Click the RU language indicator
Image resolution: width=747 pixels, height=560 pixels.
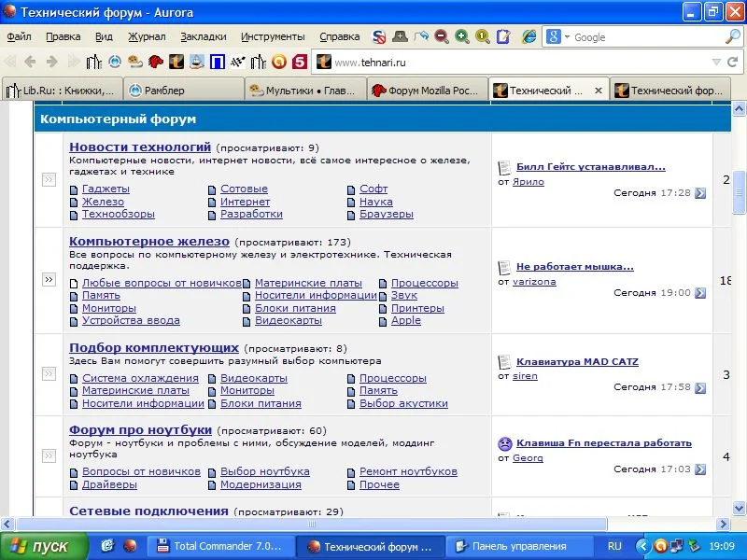pos(614,546)
